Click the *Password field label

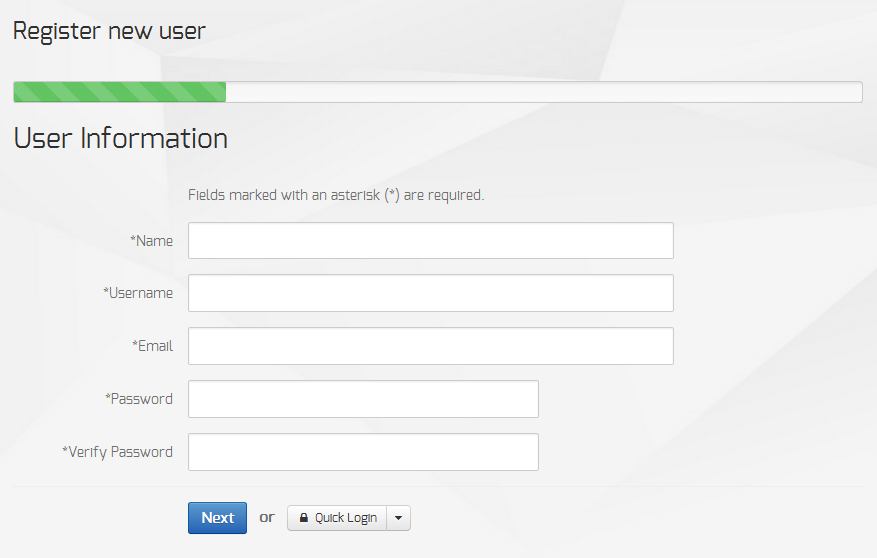tap(139, 399)
